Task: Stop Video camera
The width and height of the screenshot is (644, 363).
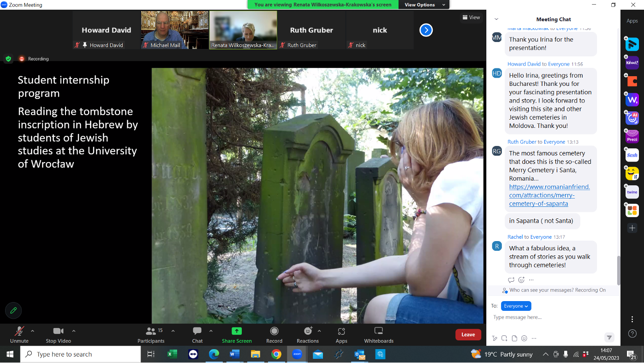Action: coord(58,335)
